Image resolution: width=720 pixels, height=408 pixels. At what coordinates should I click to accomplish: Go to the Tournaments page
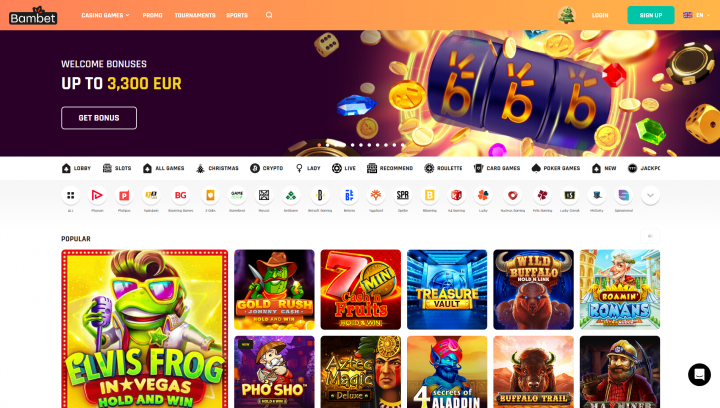tap(195, 15)
